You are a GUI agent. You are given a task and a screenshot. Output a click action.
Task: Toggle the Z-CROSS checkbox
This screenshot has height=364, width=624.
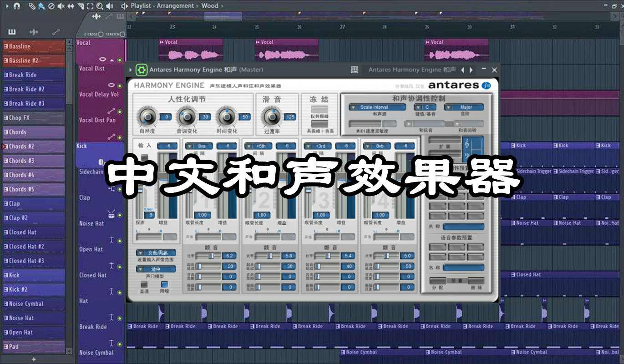click(x=101, y=34)
